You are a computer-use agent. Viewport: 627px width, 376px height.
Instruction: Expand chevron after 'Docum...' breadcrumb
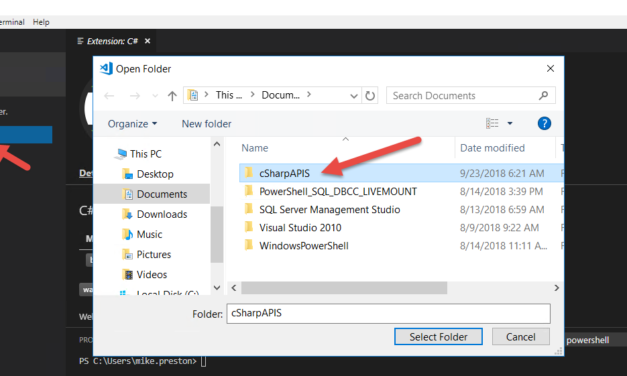(309, 94)
